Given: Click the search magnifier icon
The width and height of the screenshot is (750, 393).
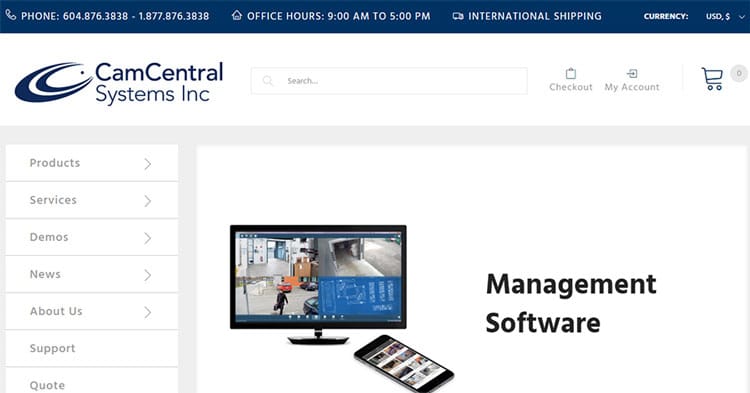Looking at the screenshot, I should coord(268,81).
